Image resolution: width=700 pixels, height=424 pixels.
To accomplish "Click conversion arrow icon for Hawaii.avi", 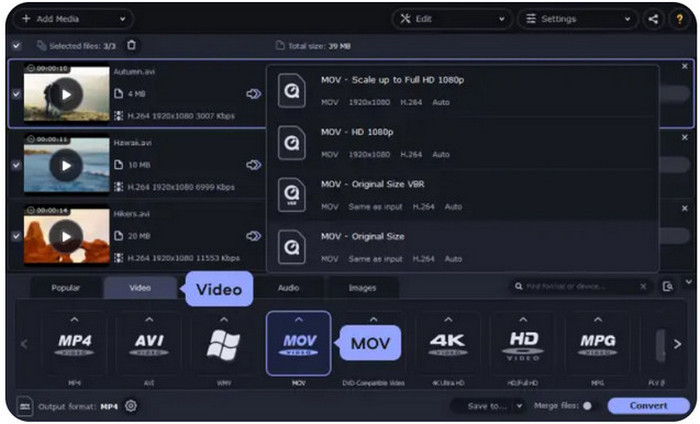I will [x=254, y=165].
